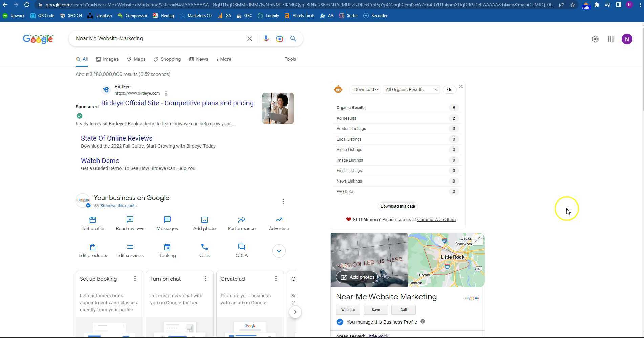Click the voice search microphone icon
This screenshot has height=338, width=644.
[266, 39]
